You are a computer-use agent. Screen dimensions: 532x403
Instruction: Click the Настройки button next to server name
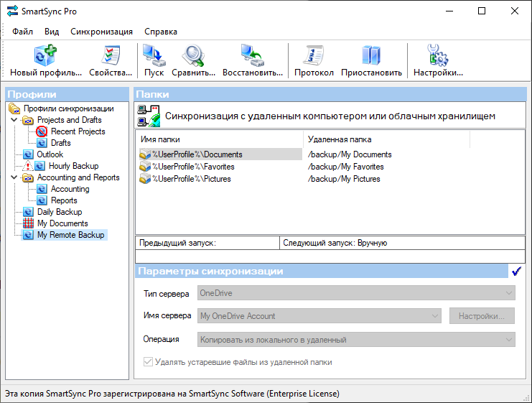click(x=482, y=316)
